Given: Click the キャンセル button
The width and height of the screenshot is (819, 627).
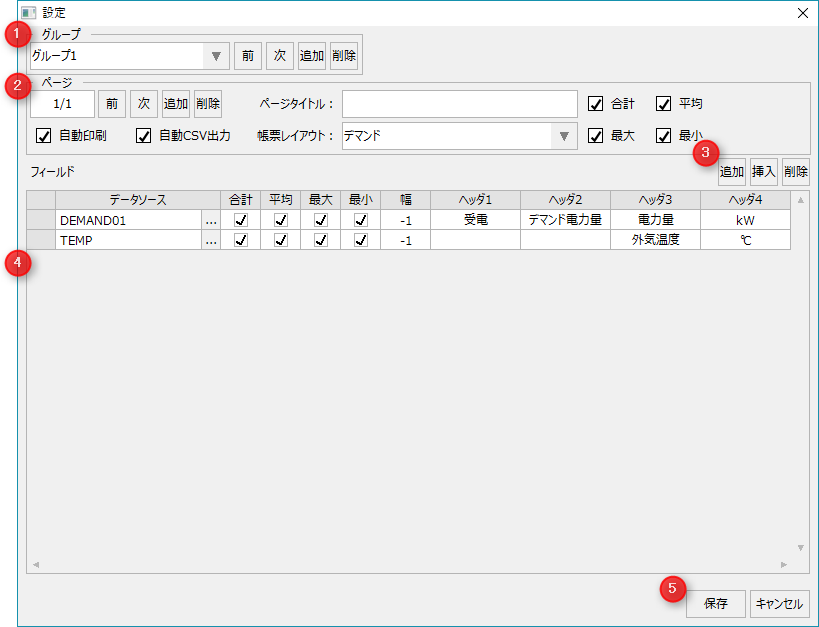Looking at the screenshot, I should pos(779,604).
